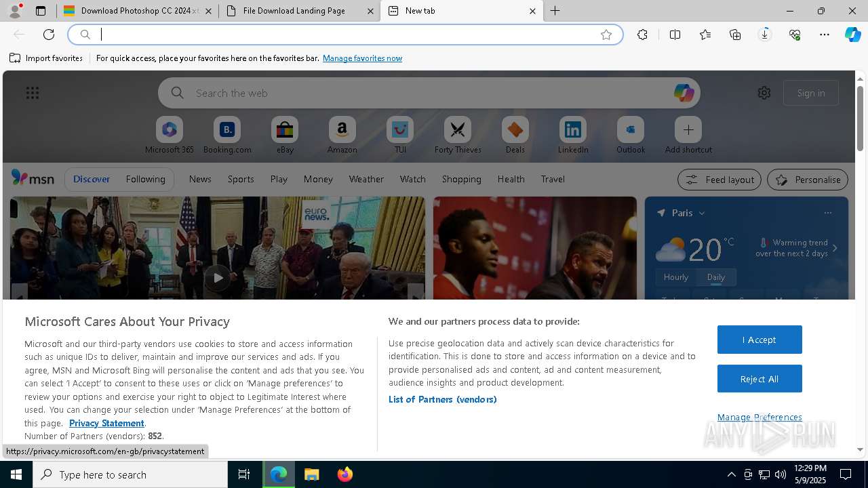Open the Travel menu item
The height and width of the screenshot is (488, 868).
tap(553, 179)
